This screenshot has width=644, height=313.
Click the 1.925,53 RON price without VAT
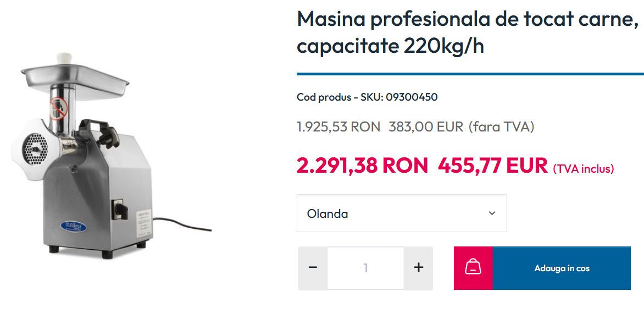(x=338, y=127)
